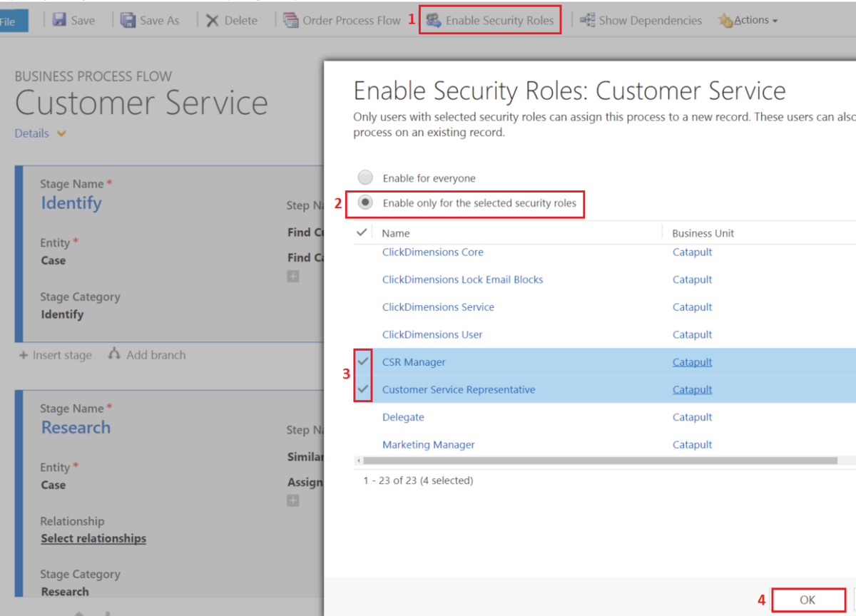
Task: Click the Show Dependencies icon
Action: [587, 20]
